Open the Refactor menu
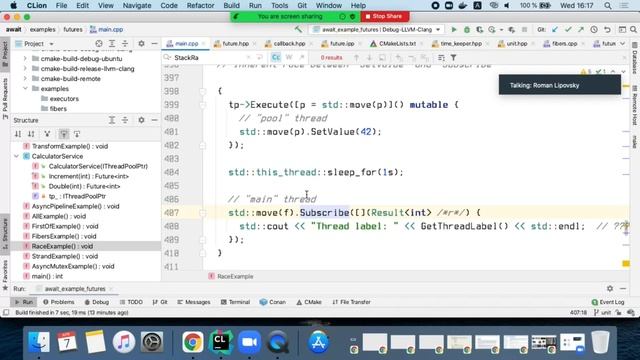640x360 pixels. coord(200,5)
